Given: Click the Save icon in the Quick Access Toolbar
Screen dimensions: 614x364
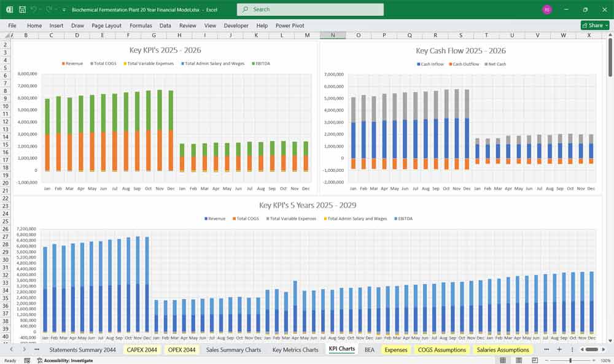Looking at the screenshot, I should (21, 9).
